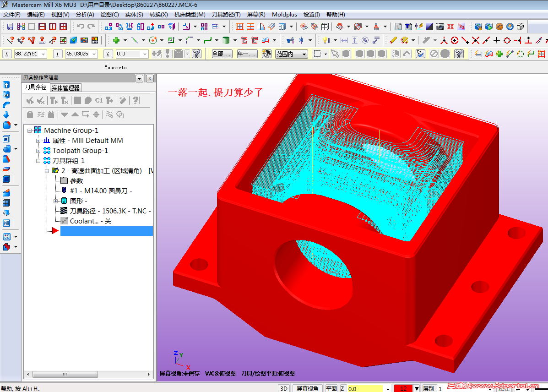This screenshot has height=392, width=548.
Task: Open the 刀具路径(T) menu
Action: point(226,14)
